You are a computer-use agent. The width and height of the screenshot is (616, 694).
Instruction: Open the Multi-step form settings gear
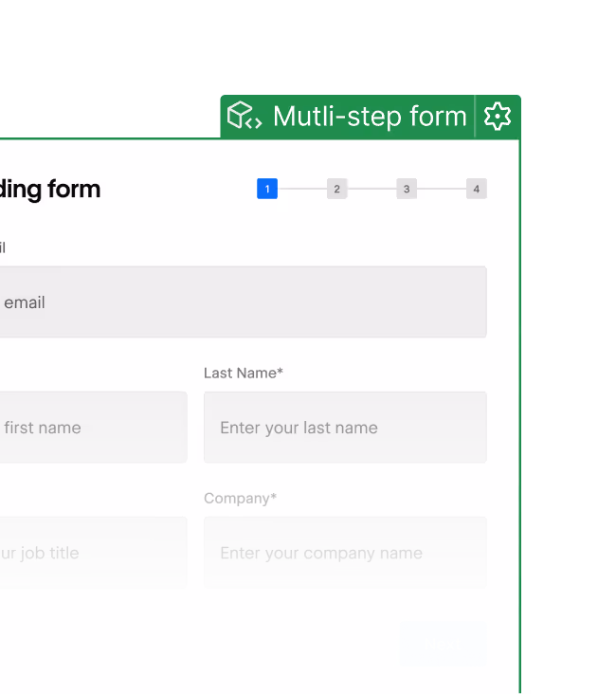coord(498,117)
